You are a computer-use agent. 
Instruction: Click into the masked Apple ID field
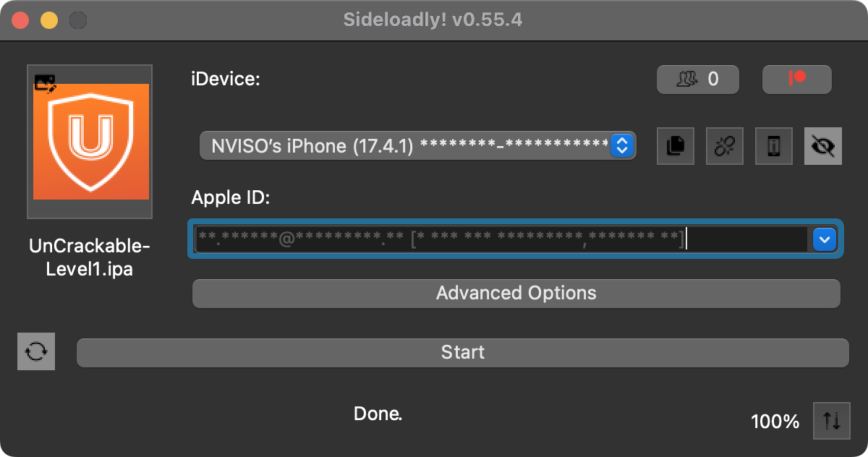(501, 239)
